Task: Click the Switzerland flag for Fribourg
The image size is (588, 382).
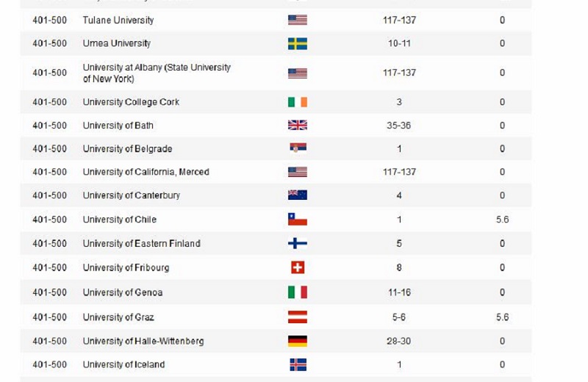Action: click(x=297, y=267)
